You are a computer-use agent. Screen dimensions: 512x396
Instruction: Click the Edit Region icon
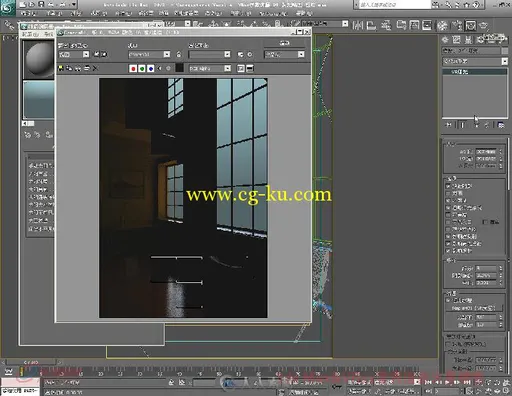(x=96, y=54)
